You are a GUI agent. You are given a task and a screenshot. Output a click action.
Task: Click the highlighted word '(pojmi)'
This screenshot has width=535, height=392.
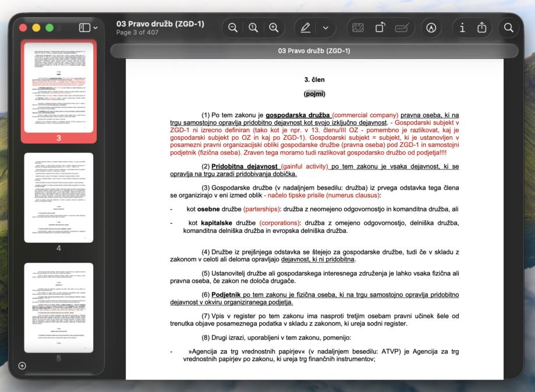(314, 94)
